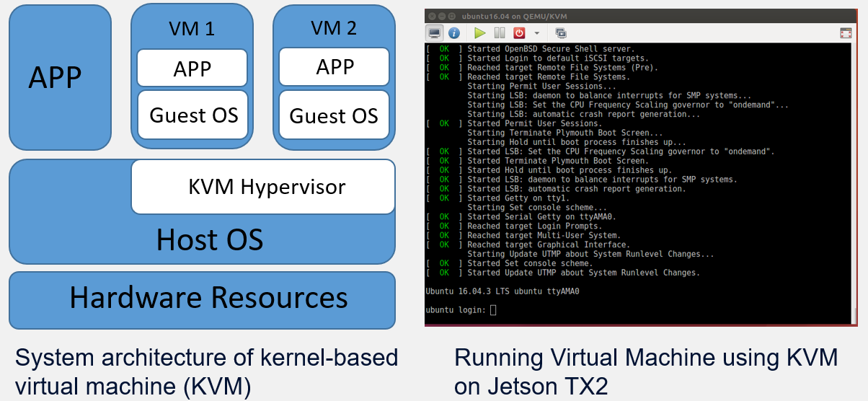The image size is (868, 401).
Task: Minimize the QEMU/KVM viewer window
Action: click(x=440, y=16)
